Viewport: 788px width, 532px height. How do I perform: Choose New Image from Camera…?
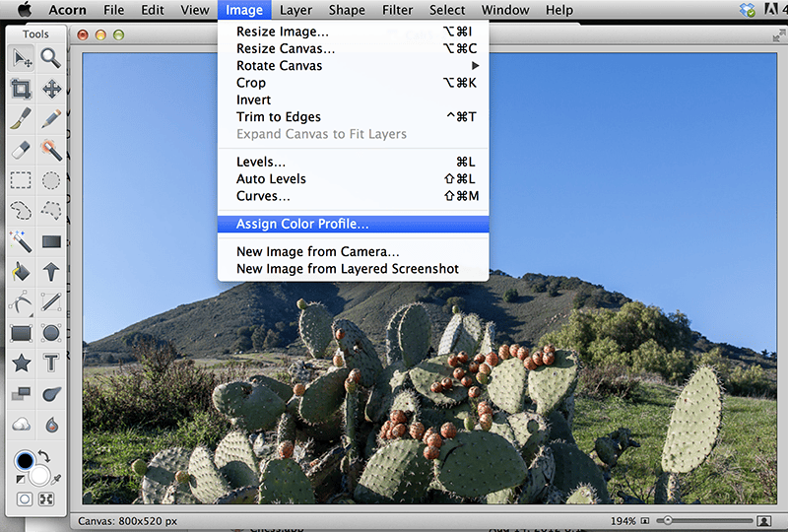point(354,251)
